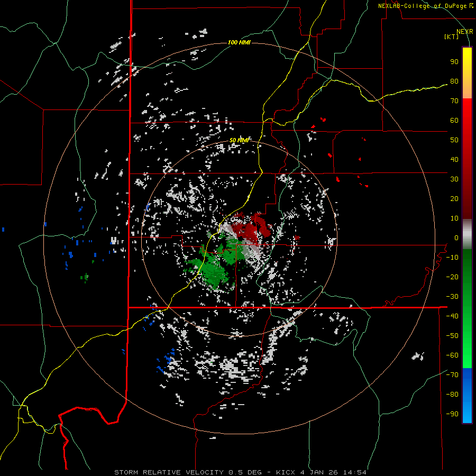The image size is (476, 476).
Task: Click the 10 value on the velocity scale
Action: click(x=454, y=218)
